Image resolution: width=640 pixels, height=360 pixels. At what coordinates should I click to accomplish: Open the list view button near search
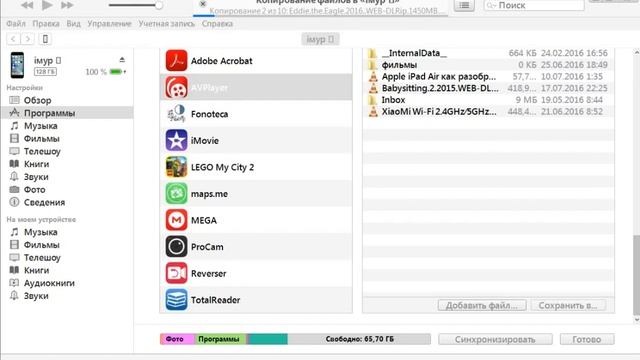[x=464, y=5]
